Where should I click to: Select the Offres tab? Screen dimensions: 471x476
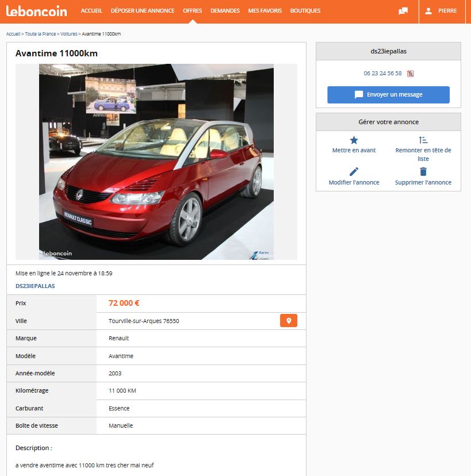pyautogui.click(x=192, y=11)
